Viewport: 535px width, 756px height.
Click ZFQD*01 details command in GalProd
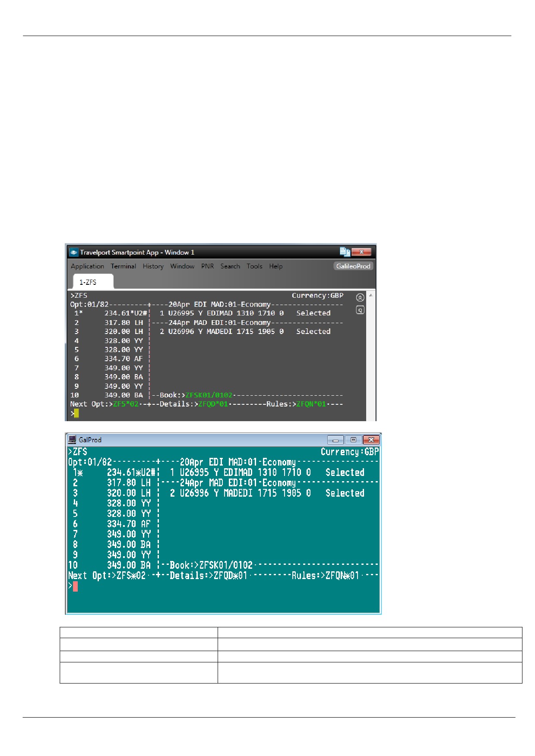[x=230, y=576]
